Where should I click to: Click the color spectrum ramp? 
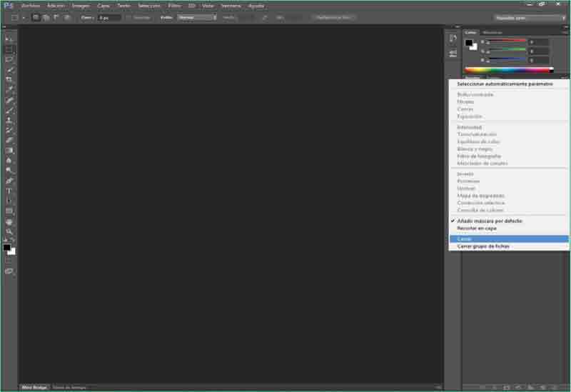(508, 69)
